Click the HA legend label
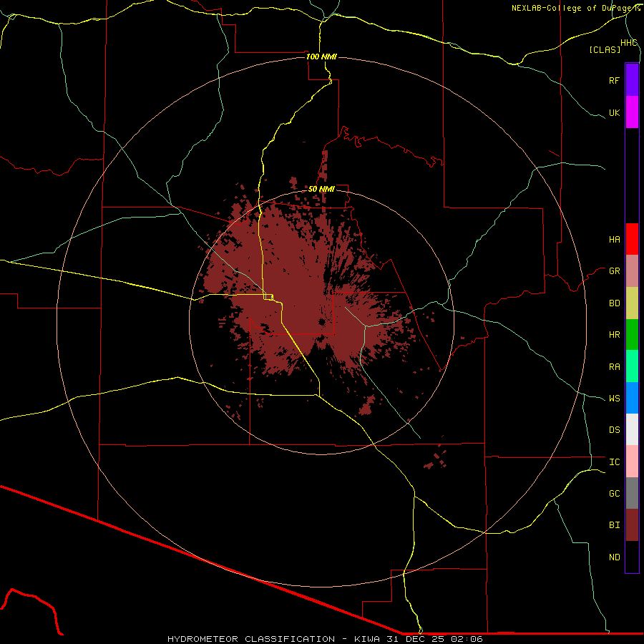The image size is (644, 644). coord(614,239)
